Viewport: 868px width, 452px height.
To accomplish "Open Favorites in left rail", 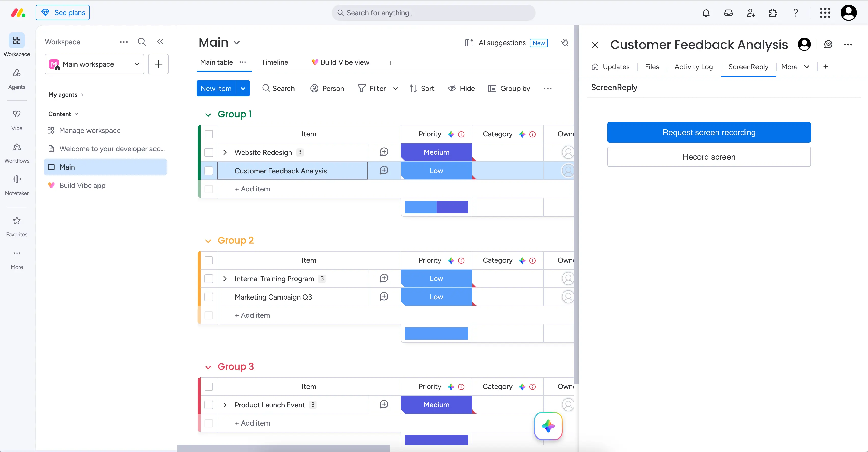I will (x=17, y=227).
